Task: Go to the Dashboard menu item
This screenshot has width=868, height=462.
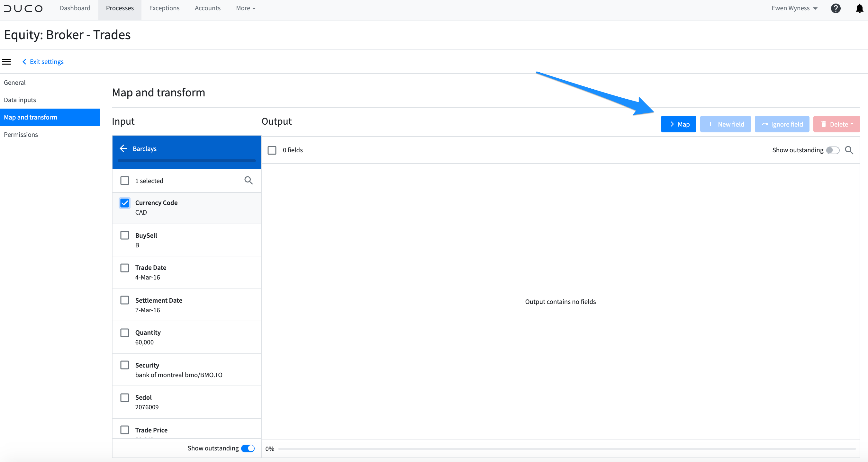Action: click(x=75, y=8)
